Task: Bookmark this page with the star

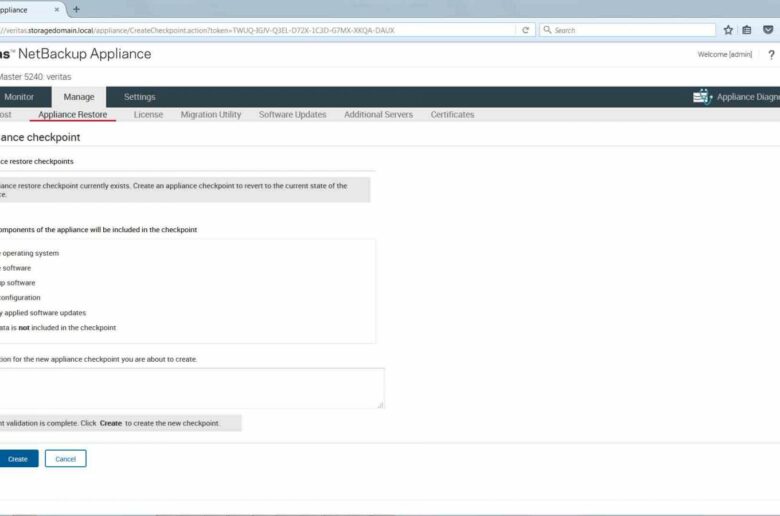Action: pyautogui.click(x=728, y=30)
